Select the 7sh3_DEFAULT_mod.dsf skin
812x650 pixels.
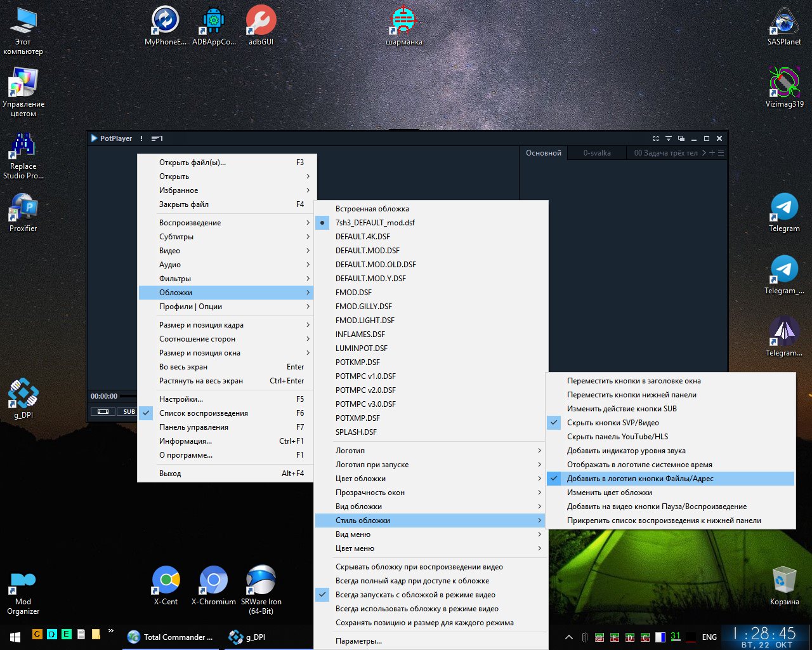tap(431, 223)
